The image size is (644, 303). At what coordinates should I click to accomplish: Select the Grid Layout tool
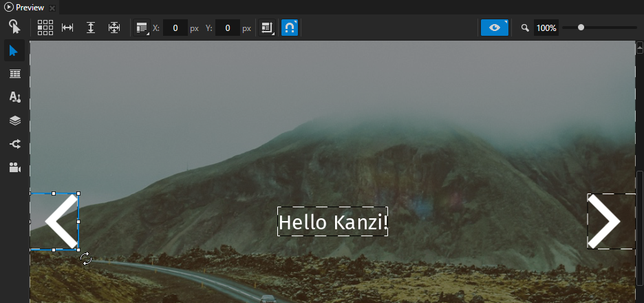14,74
